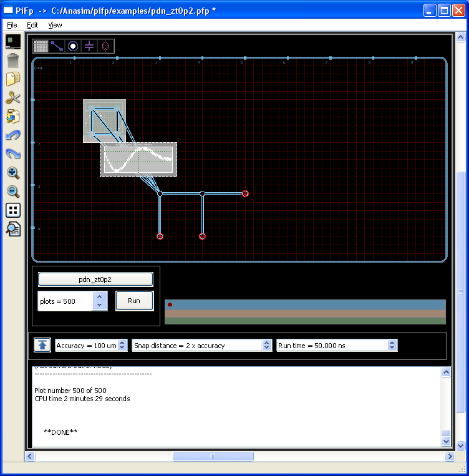Select the trace line drawing tool
This screenshot has width=469, height=476.
[57, 46]
